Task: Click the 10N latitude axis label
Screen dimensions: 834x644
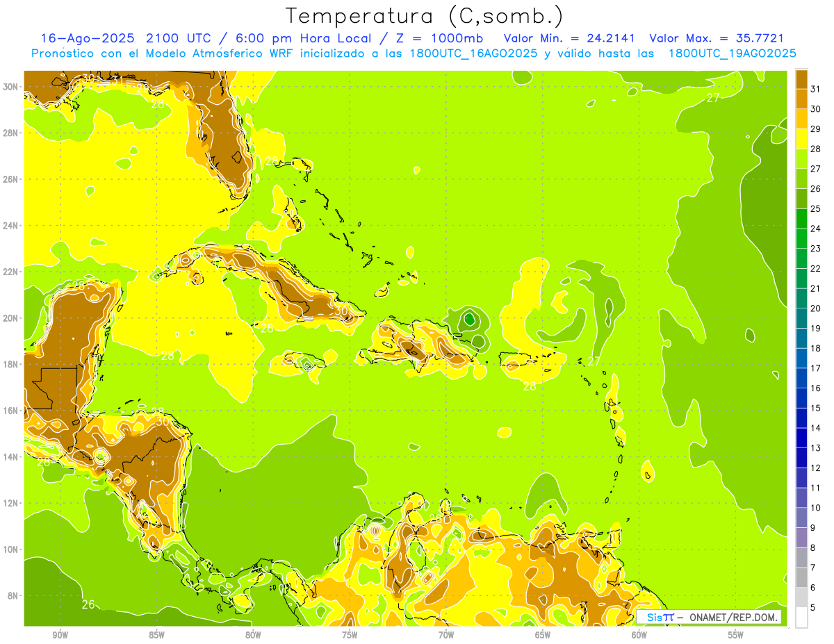Action: point(10,550)
